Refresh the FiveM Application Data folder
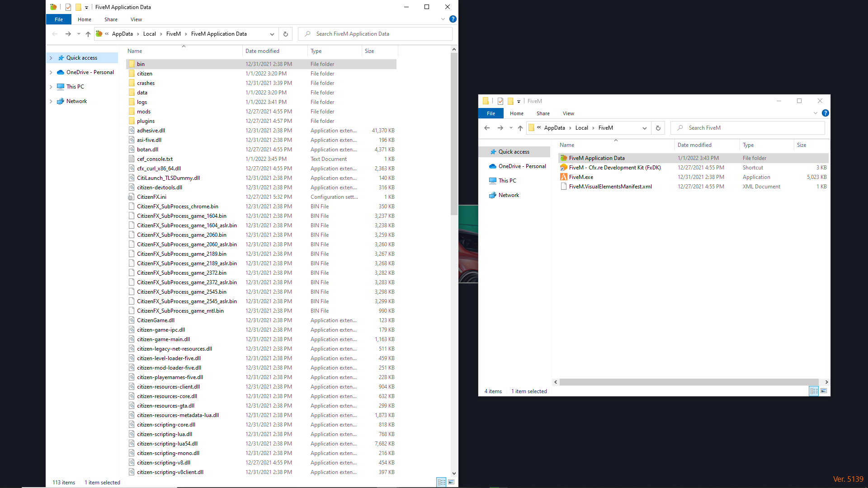This screenshot has width=868, height=488. pyautogui.click(x=285, y=34)
